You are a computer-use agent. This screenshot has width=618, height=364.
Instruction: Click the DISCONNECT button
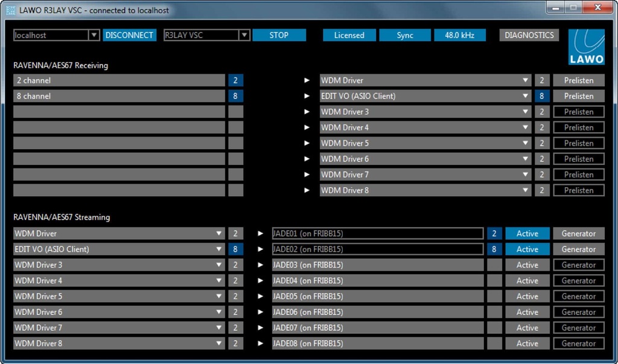(x=129, y=35)
